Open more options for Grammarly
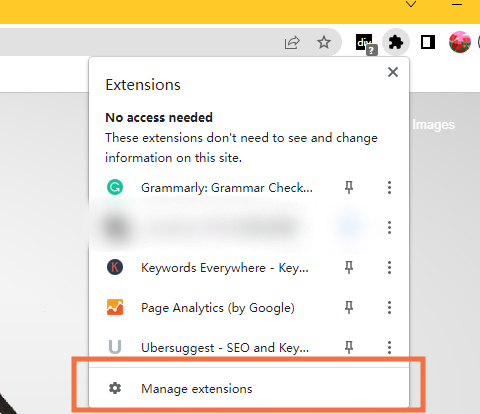This screenshot has height=414, width=480. coord(389,187)
